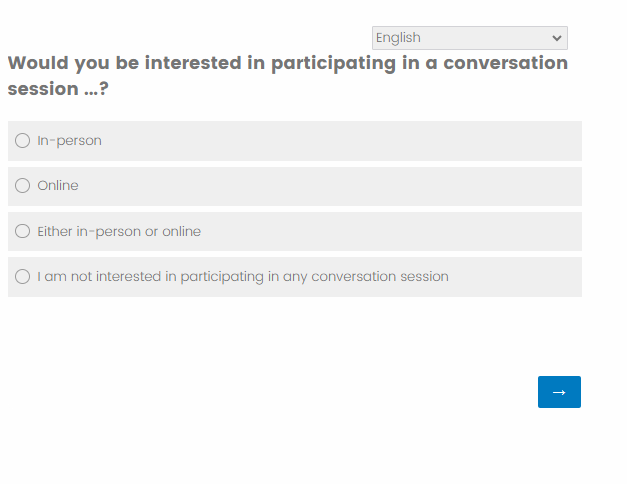Click the word "English" in the language selector
The width and height of the screenshot is (627, 484).
click(398, 38)
